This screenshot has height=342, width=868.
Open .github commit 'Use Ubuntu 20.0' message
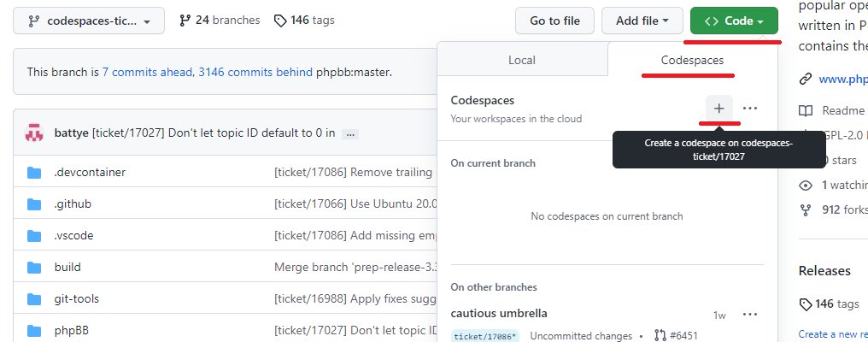355,204
